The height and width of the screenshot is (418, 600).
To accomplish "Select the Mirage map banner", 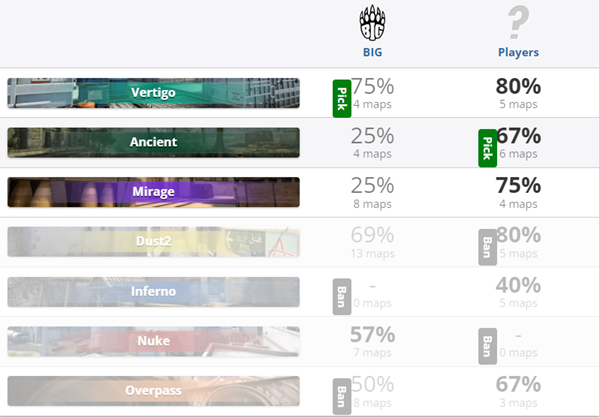I will tap(153, 192).
